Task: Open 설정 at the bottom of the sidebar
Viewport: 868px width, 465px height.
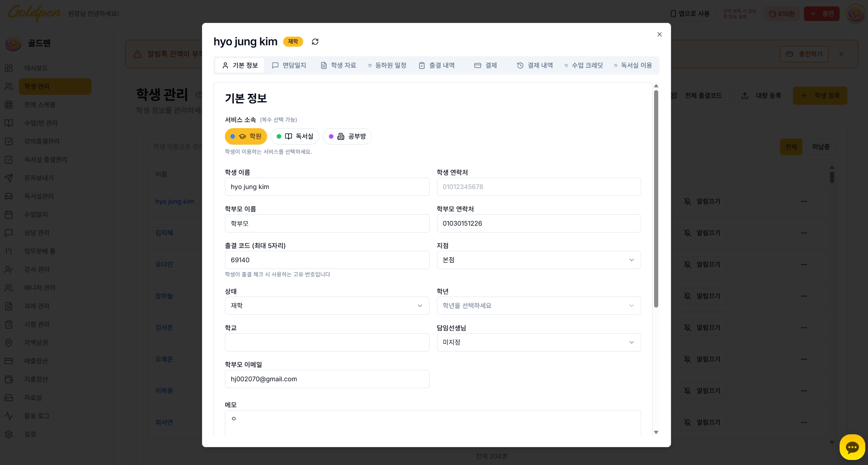Action: [30, 434]
